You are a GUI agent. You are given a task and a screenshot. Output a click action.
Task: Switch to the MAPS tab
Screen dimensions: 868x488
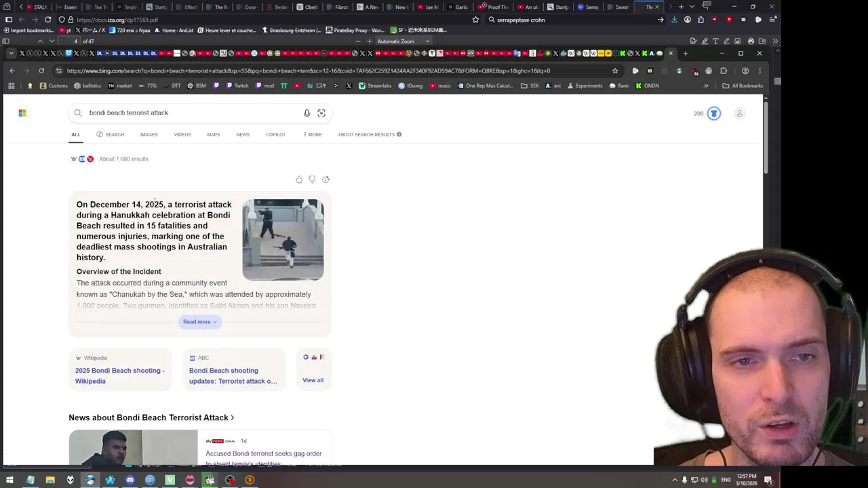[214, 134]
